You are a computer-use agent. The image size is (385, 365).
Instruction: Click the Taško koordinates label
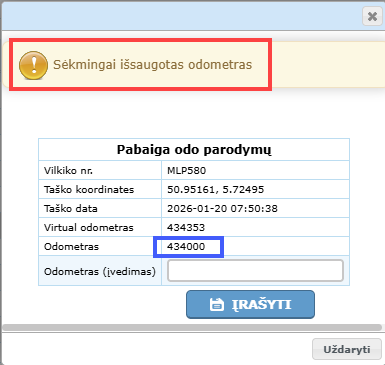coord(89,190)
